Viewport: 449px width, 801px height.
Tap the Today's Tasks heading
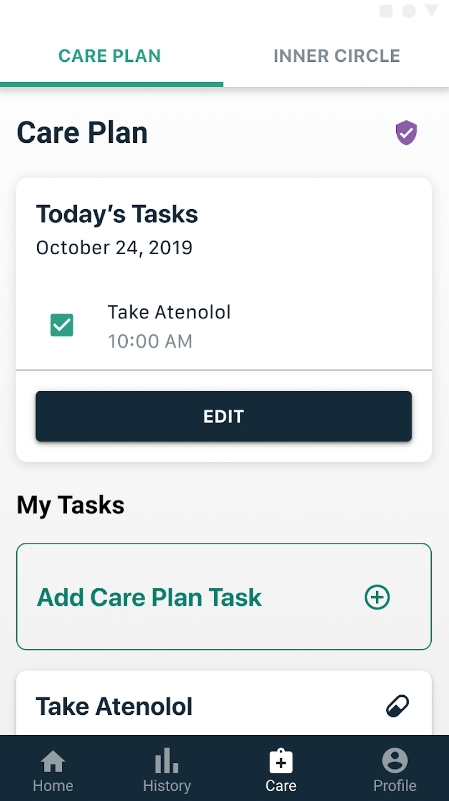117,214
